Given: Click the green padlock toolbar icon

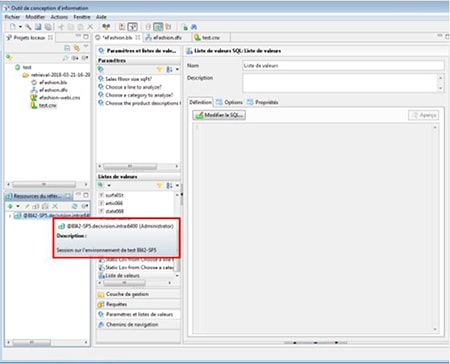Looking at the screenshot, I should pos(185,27).
